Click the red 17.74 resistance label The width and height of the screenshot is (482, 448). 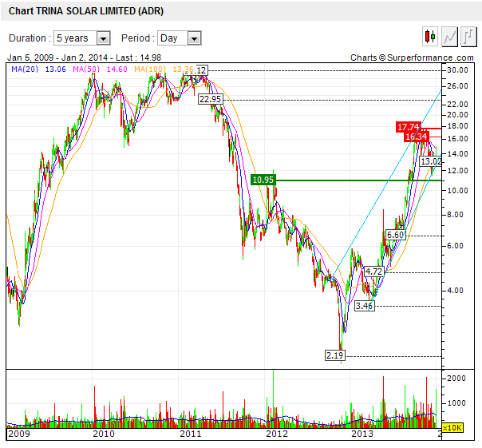point(409,127)
